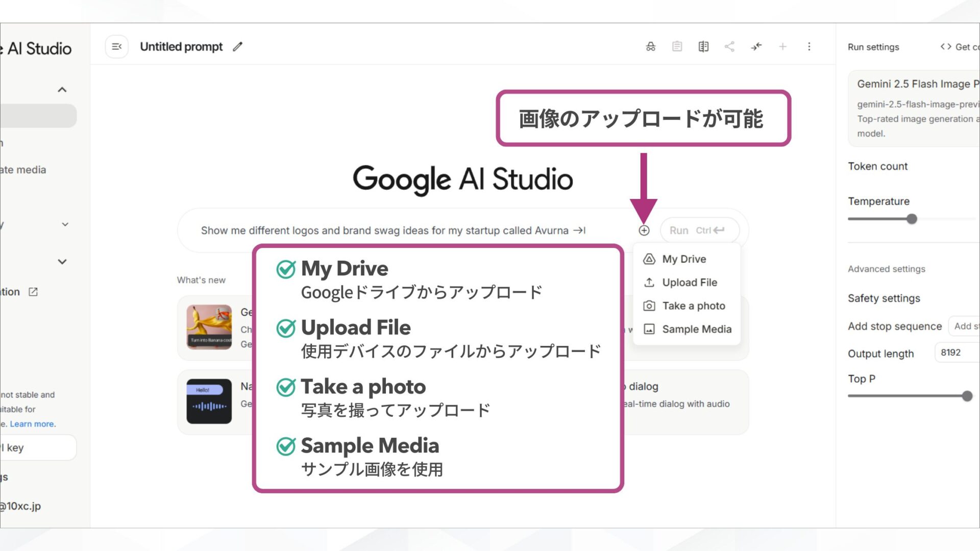Adjust the Temperature slider handle
This screenshot has height=551, width=980.
coord(912,219)
